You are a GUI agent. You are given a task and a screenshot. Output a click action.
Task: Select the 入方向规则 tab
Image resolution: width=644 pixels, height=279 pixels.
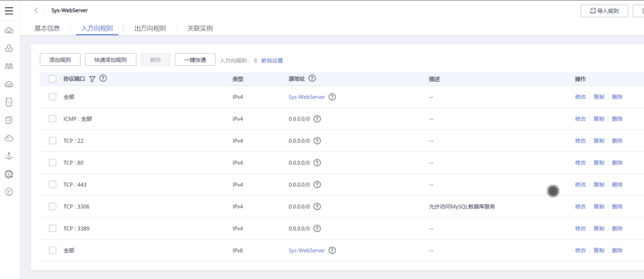tap(97, 28)
